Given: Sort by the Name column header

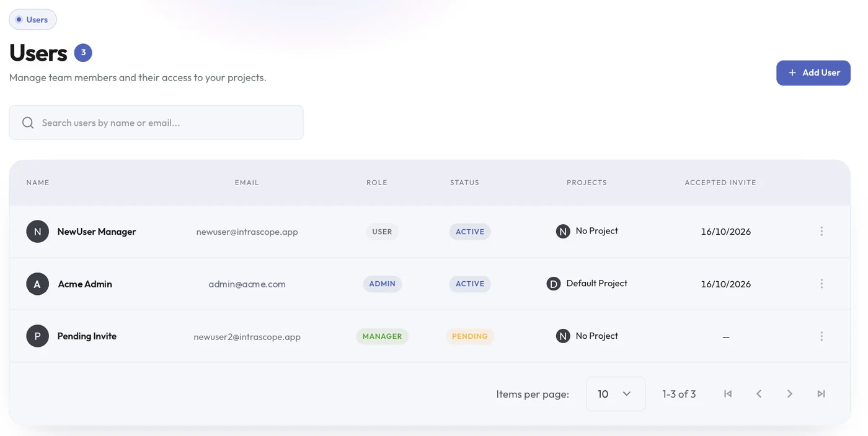Looking at the screenshot, I should coord(38,183).
